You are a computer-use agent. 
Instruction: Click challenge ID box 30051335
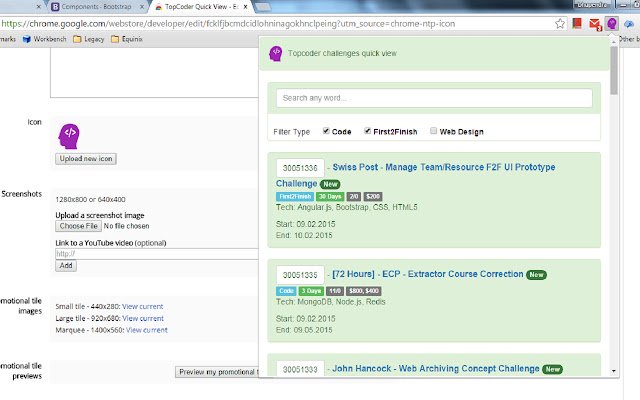click(x=300, y=275)
